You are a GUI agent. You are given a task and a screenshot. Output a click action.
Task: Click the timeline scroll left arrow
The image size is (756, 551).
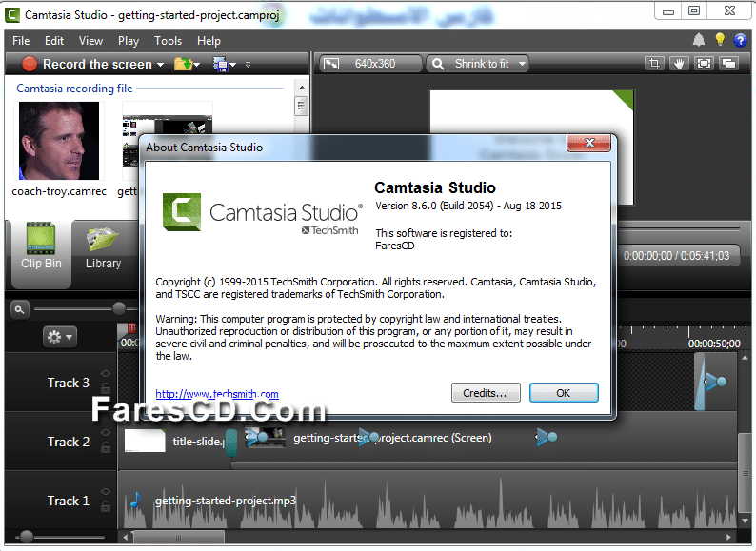pos(126,537)
